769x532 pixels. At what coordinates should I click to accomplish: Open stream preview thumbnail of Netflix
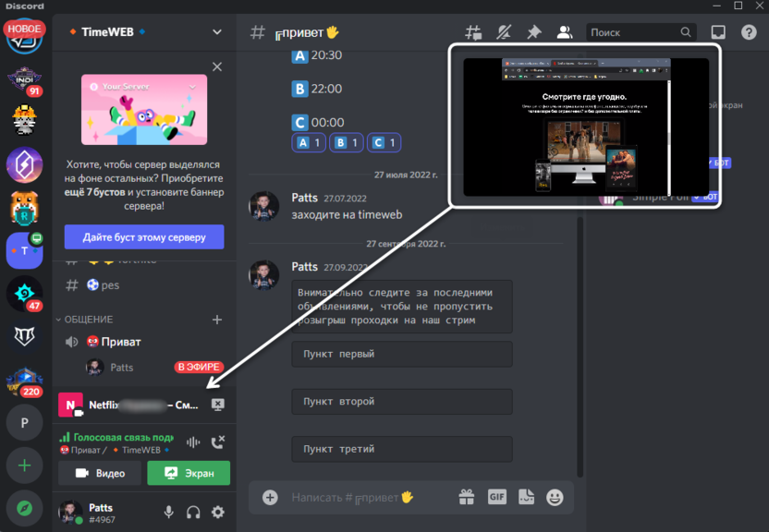point(586,127)
